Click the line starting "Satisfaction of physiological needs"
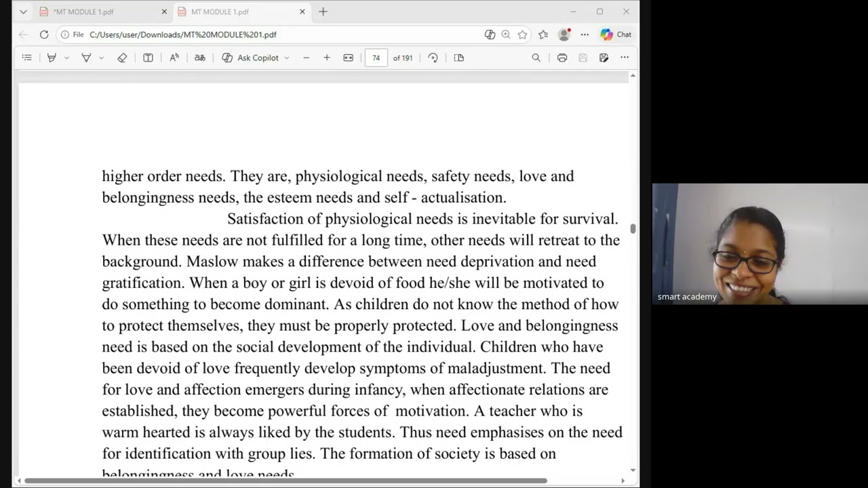Screen dimensions: 868x488 (x=422, y=219)
